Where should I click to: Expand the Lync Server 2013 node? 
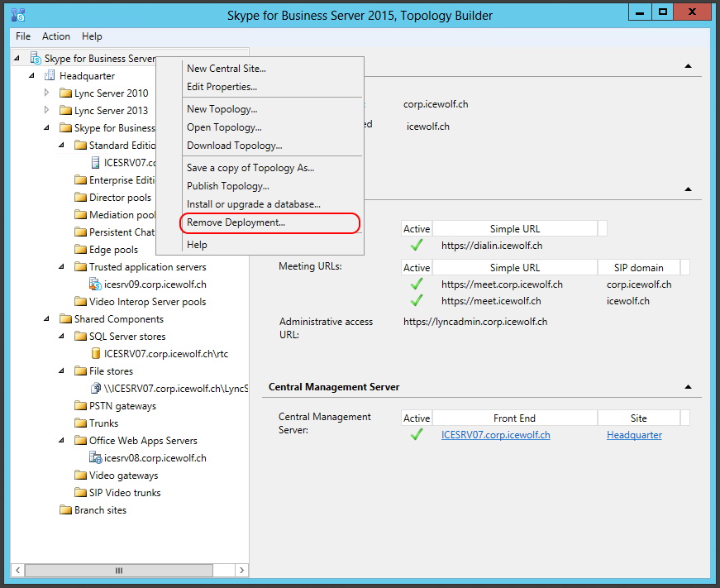pyautogui.click(x=46, y=110)
